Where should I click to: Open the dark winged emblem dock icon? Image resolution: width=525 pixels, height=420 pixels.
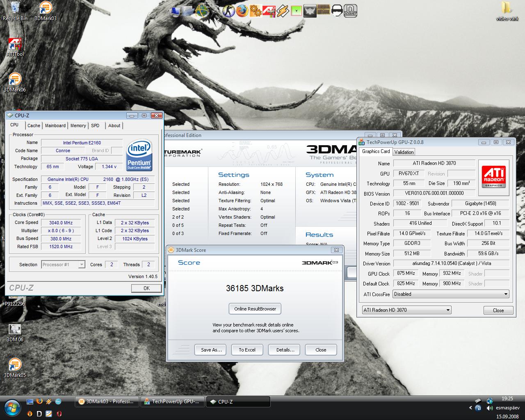310,11
